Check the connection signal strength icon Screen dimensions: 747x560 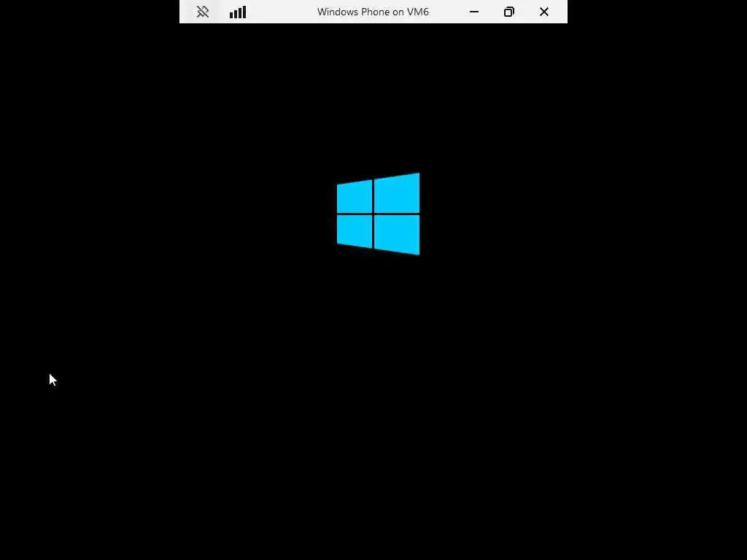238,12
